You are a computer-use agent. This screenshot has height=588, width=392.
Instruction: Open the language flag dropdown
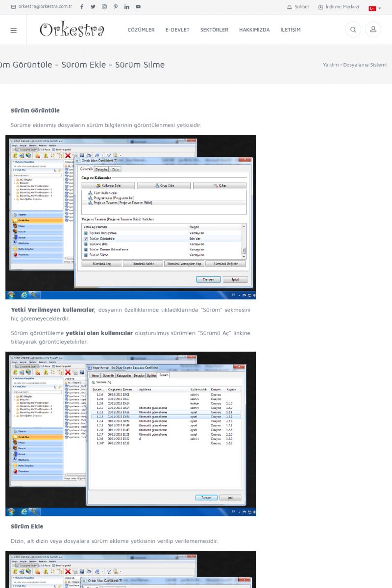pyautogui.click(x=374, y=8)
